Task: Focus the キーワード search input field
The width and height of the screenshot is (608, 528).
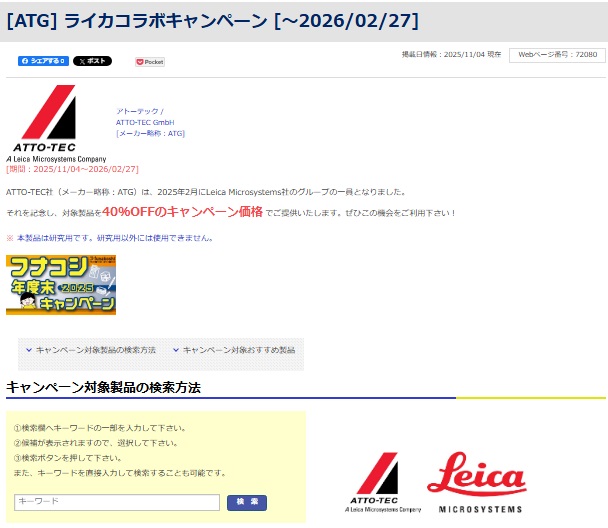Action: [x=116, y=502]
